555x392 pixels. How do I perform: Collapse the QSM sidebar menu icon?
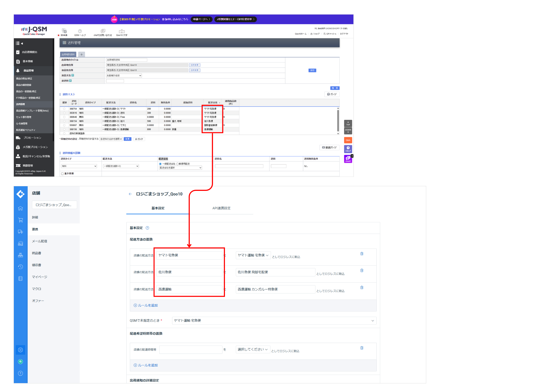click(x=19, y=43)
